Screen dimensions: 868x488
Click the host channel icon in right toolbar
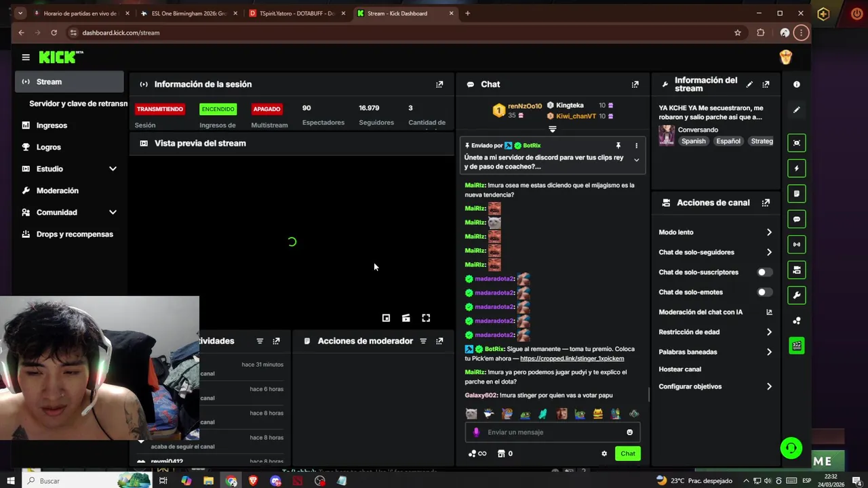pos(797,270)
